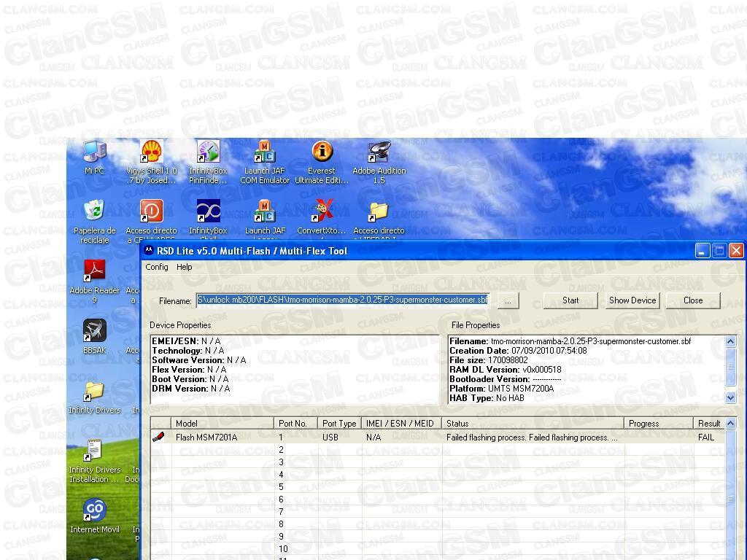This screenshot has width=747, height=560.
Task: Maximize the RSD Lite window
Action: (x=719, y=251)
